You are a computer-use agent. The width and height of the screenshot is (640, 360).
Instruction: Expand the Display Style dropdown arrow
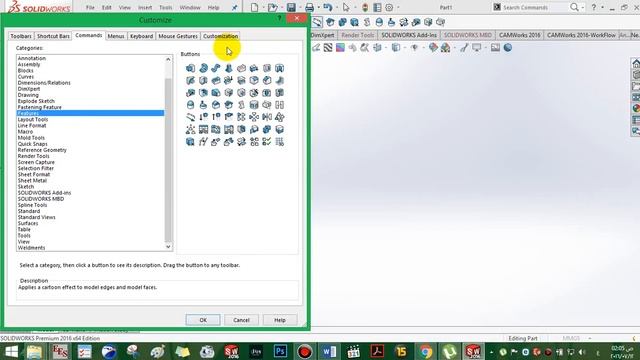coord(404,48)
